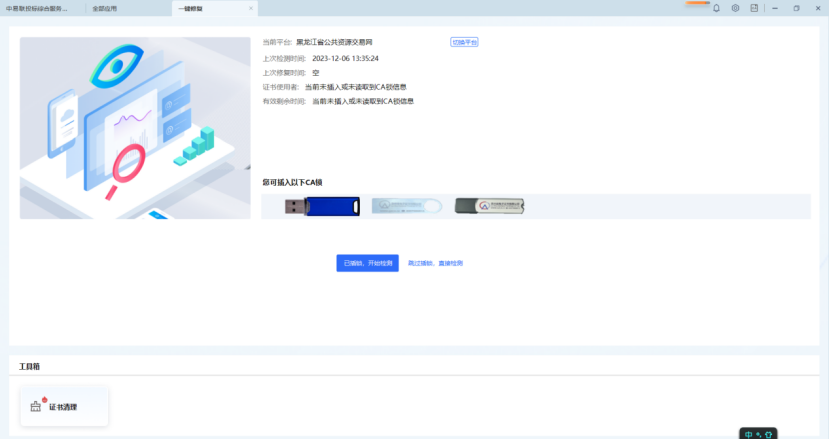Click the IME language indicator at bottom right
Screen dimensions: 829x439
click(x=757, y=433)
